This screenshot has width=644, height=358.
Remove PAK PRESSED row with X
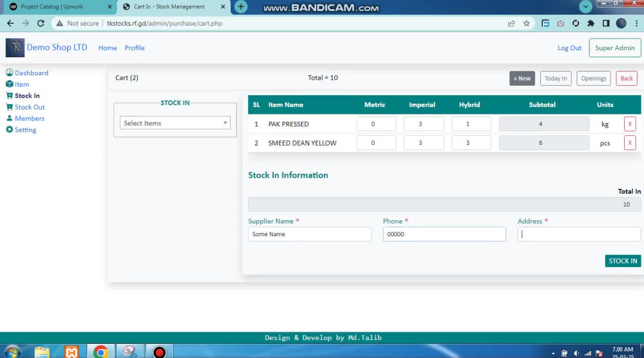click(630, 124)
